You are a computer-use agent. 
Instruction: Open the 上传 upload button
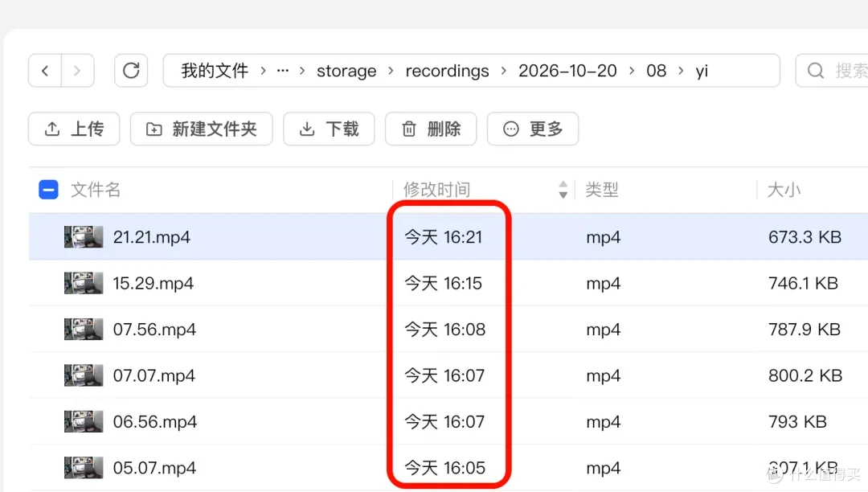[74, 129]
